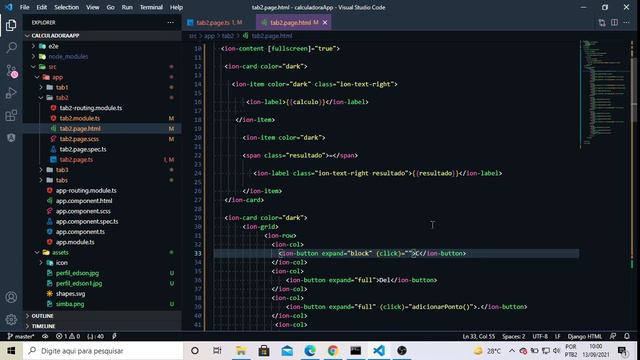Click the Windows Start button
The image size is (640, 360).
tap(11, 351)
